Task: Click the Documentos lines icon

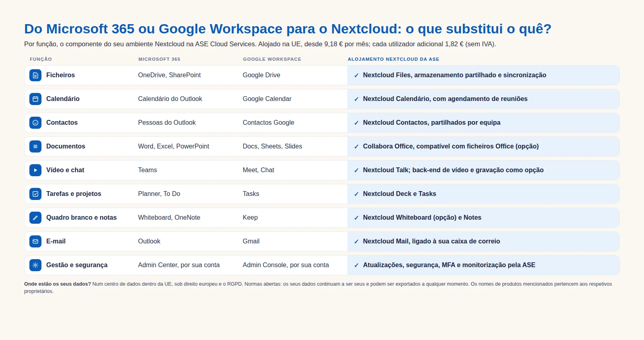Action: 35,146
